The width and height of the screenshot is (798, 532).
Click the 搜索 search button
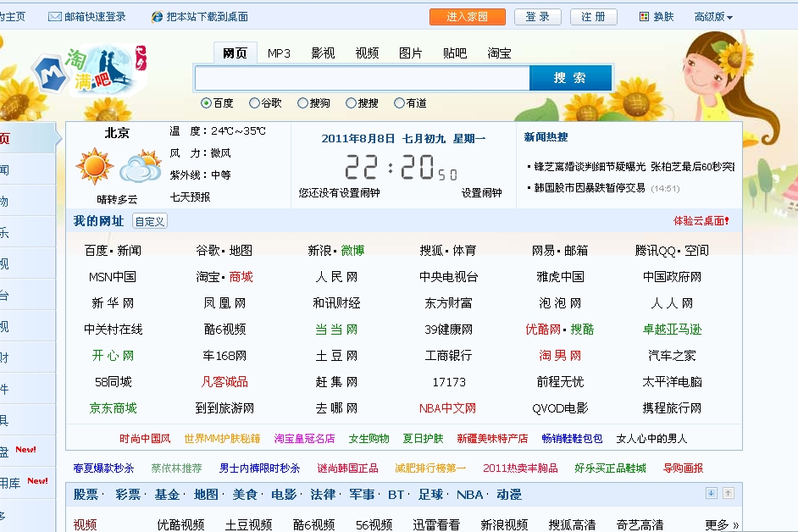570,78
